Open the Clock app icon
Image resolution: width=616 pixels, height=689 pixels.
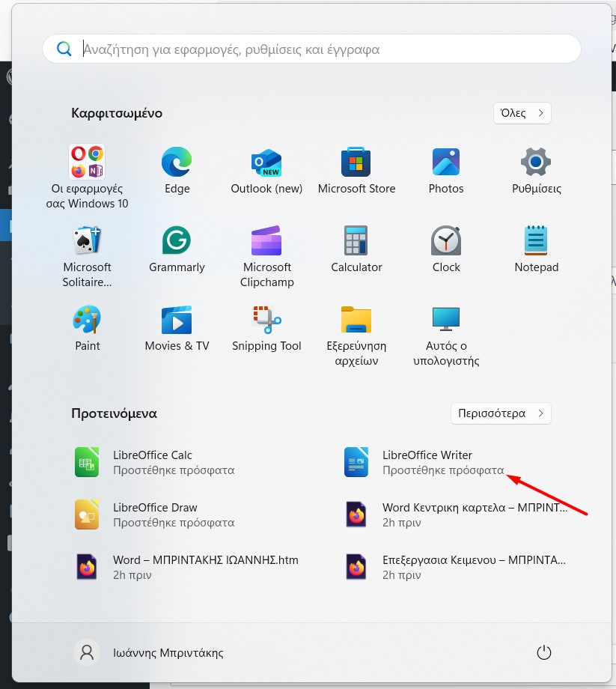(446, 240)
